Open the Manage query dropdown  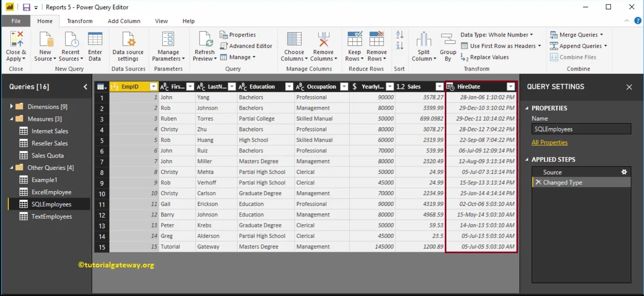[238, 57]
